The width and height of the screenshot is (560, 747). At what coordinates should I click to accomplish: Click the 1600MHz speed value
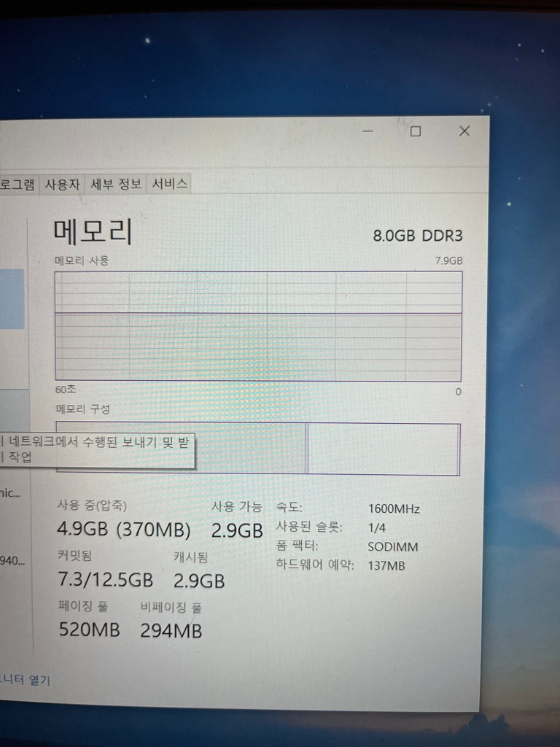tap(394, 508)
